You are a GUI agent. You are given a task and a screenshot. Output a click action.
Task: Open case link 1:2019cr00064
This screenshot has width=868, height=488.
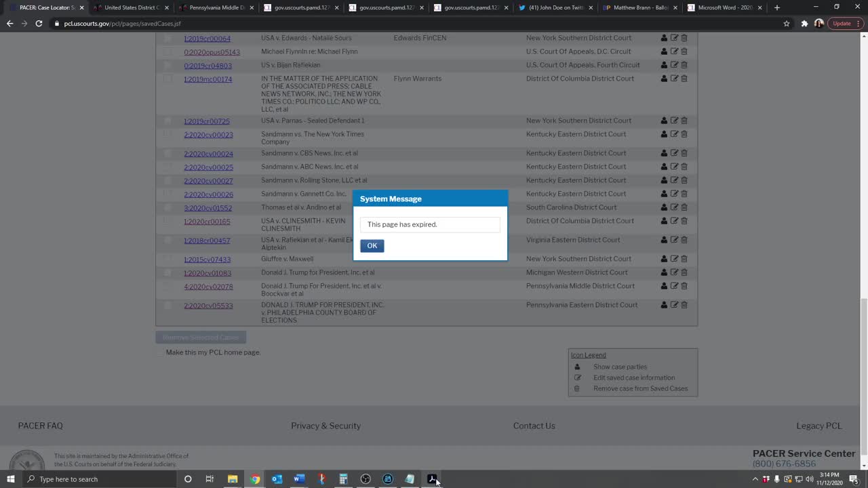tap(207, 39)
